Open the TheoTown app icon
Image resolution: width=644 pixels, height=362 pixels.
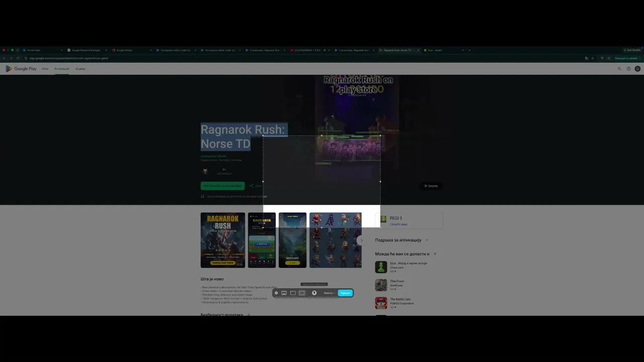[x=381, y=285]
